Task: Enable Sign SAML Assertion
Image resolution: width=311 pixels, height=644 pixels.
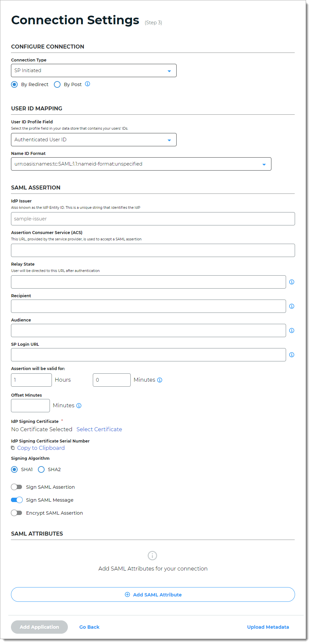Action: (16, 487)
